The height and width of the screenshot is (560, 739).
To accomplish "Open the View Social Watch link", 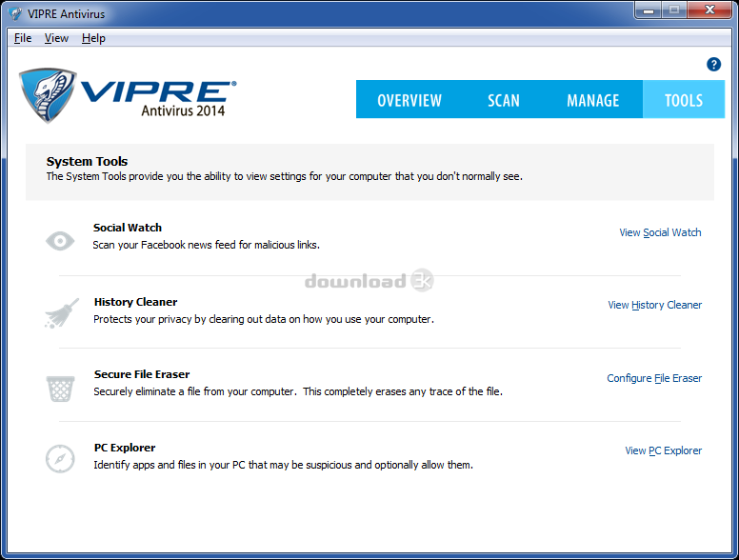I will coord(660,232).
